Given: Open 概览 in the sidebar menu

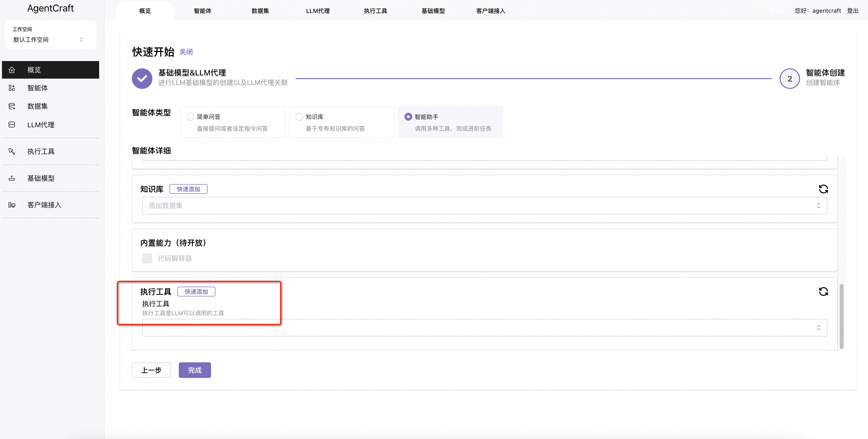Looking at the screenshot, I should click(51, 70).
